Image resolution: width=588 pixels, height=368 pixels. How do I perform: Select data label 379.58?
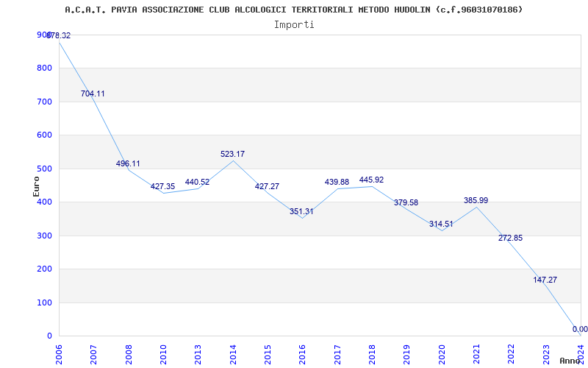coord(406,203)
